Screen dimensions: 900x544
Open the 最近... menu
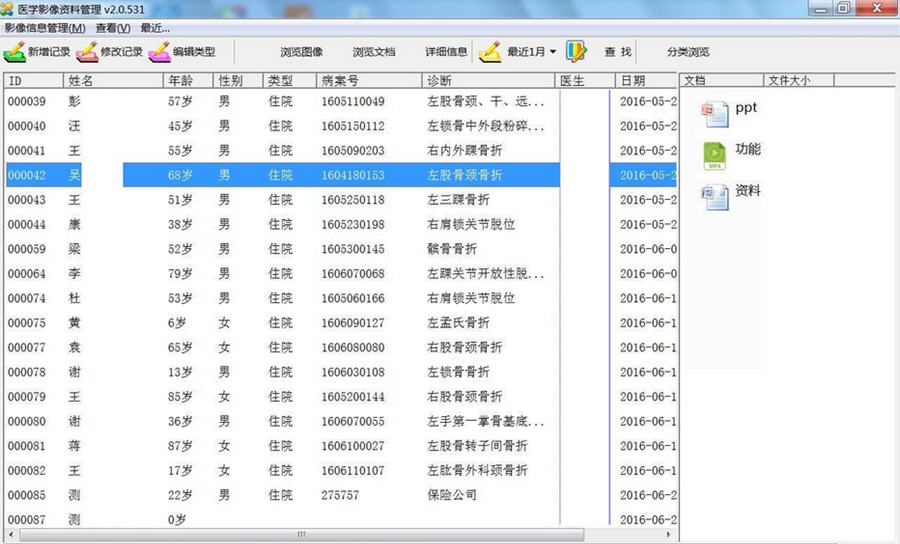(155, 28)
